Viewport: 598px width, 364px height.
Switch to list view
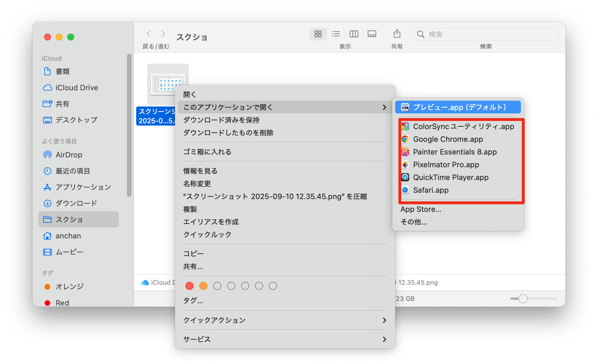(336, 34)
